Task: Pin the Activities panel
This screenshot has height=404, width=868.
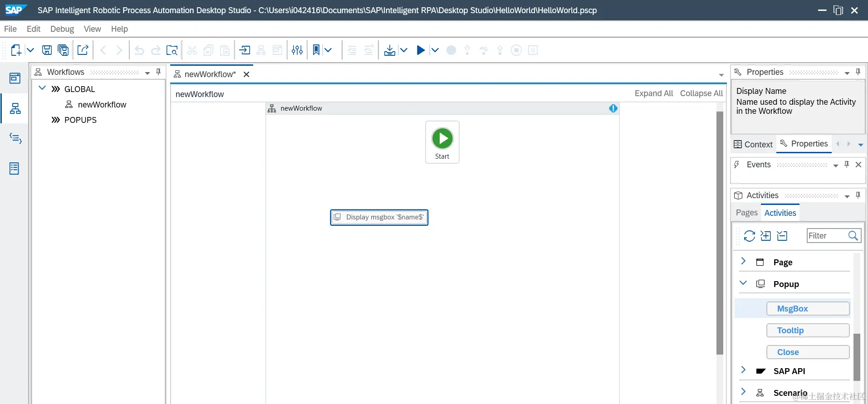Action: [858, 195]
